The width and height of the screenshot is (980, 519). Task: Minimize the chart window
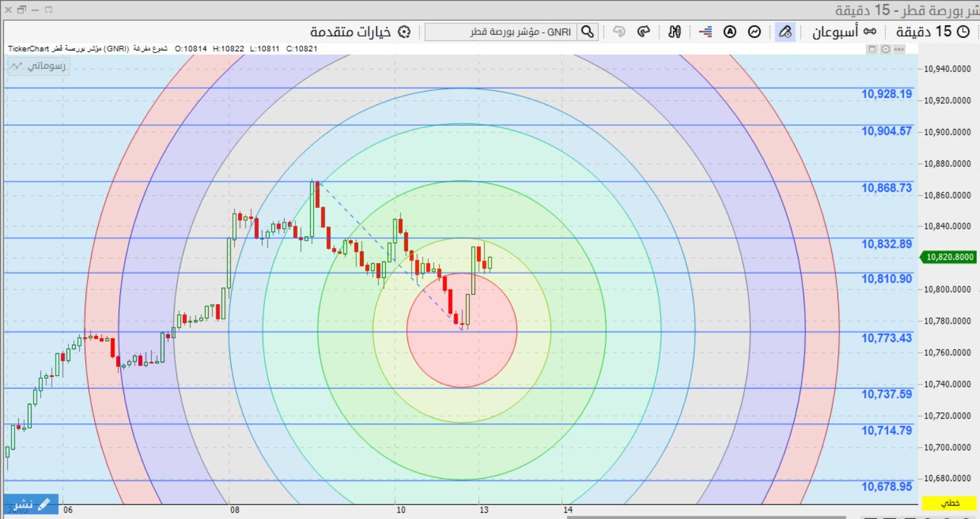(x=35, y=9)
